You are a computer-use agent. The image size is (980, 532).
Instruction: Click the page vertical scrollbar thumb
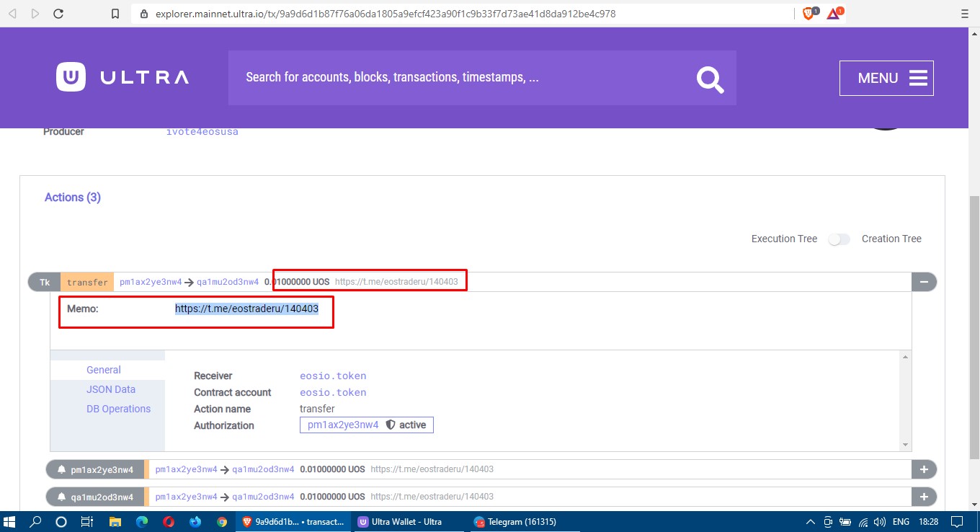(x=974, y=328)
